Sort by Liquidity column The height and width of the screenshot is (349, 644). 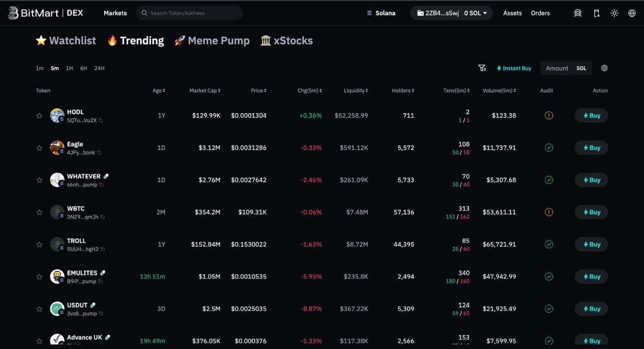point(356,91)
